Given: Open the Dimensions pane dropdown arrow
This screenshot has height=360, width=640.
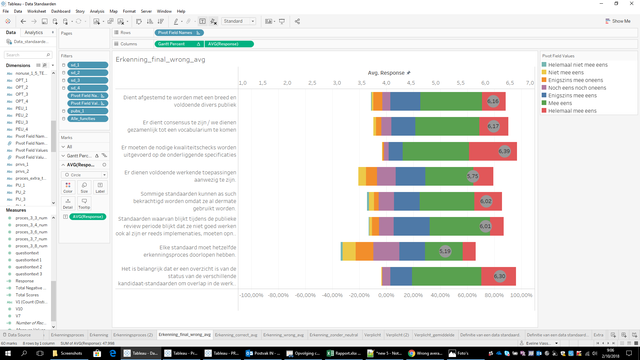Looking at the screenshot, I should pyautogui.click(x=53, y=65).
